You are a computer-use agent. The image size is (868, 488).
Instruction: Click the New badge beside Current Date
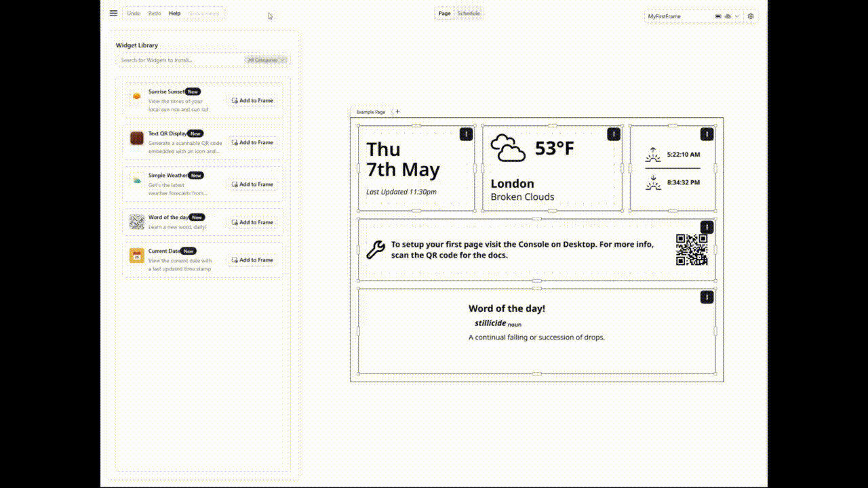pyautogui.click(x=189, y=251)
